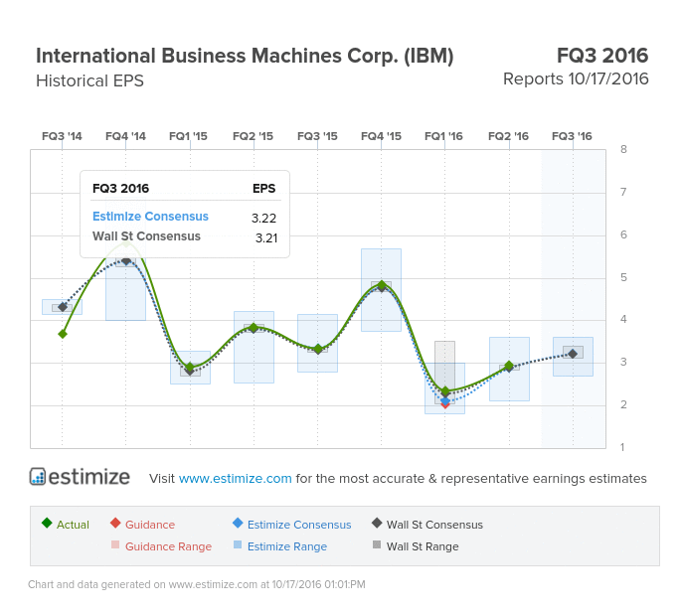Click the Guidance legend red diamond
681x616 pixels.
(115, 523)
